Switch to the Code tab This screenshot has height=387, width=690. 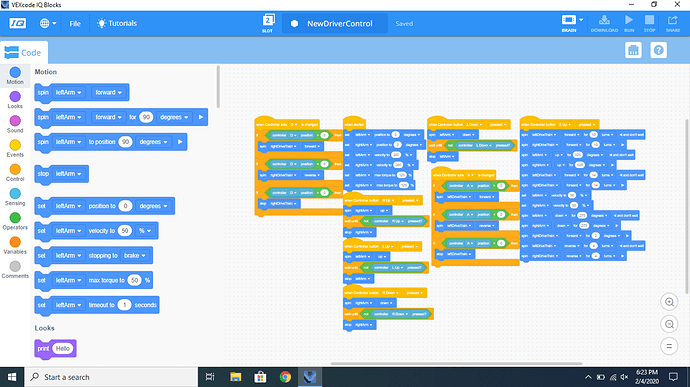pos(24,52)
